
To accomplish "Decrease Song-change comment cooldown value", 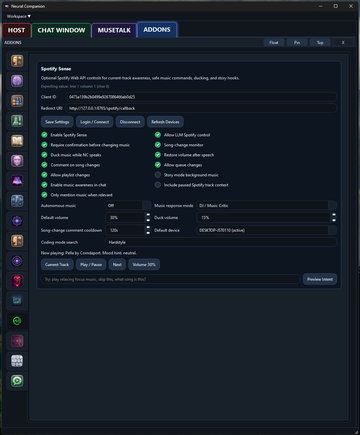I will (148, 233).
